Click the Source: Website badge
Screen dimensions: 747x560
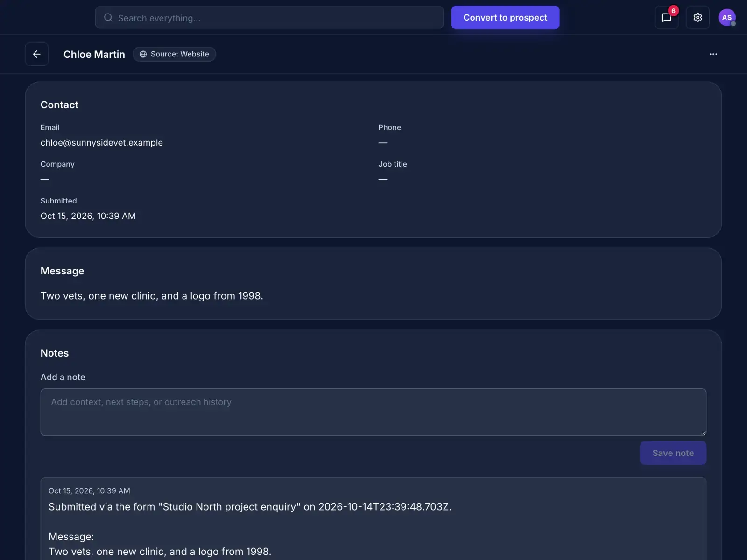(x=174, y=54)
